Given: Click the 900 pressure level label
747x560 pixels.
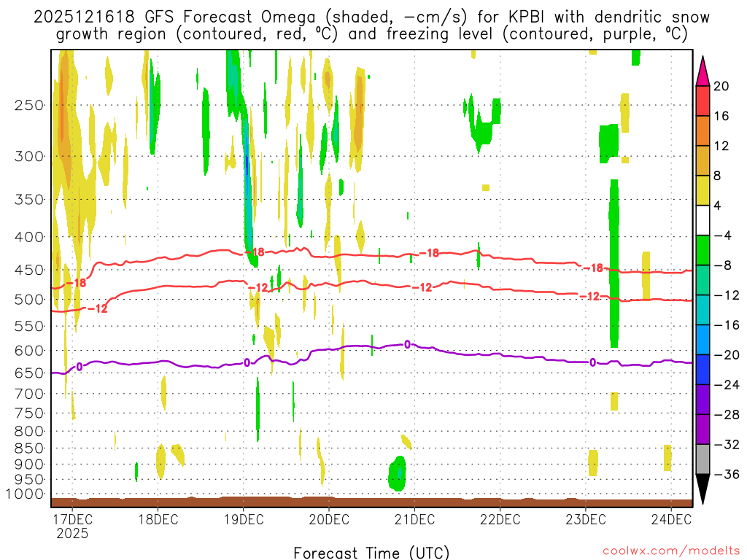Looking at the screenshot, I should [x=29, y=464].
